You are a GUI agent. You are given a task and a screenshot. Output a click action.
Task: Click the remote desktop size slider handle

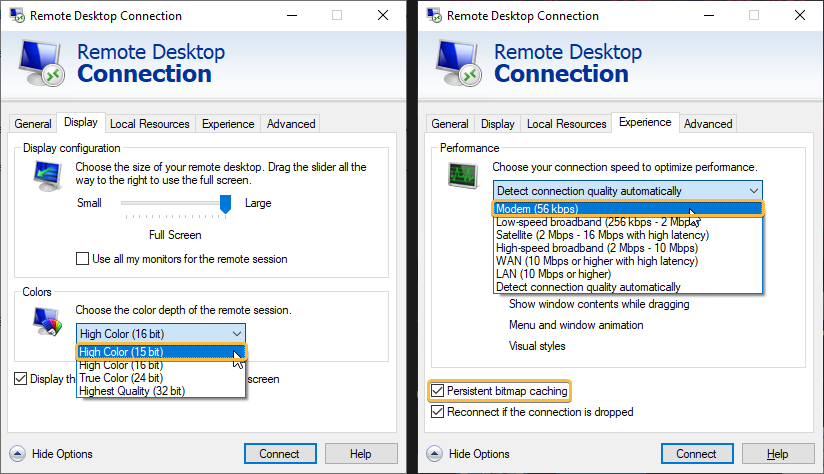(x=225, y=204)
